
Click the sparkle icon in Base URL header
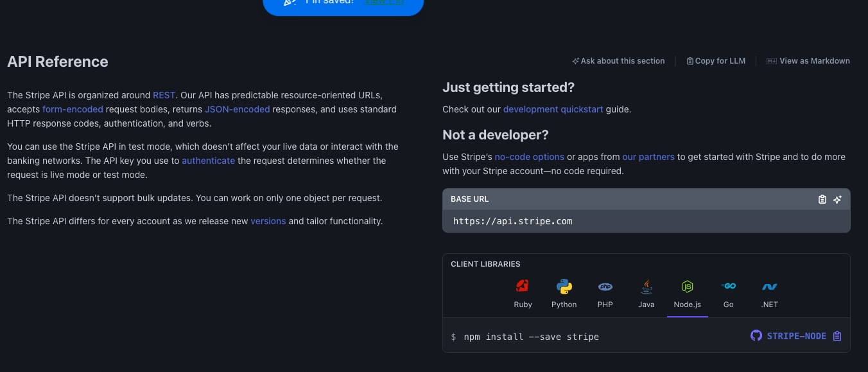tap(837, 199)
